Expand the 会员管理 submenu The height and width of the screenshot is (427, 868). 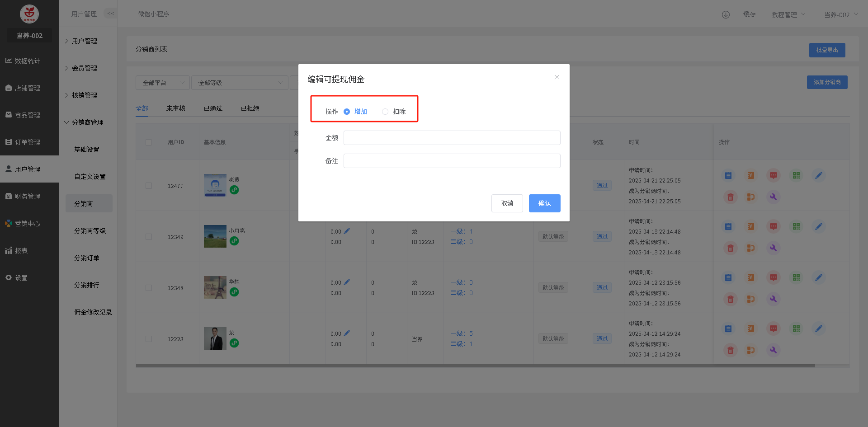coord(85,68)
